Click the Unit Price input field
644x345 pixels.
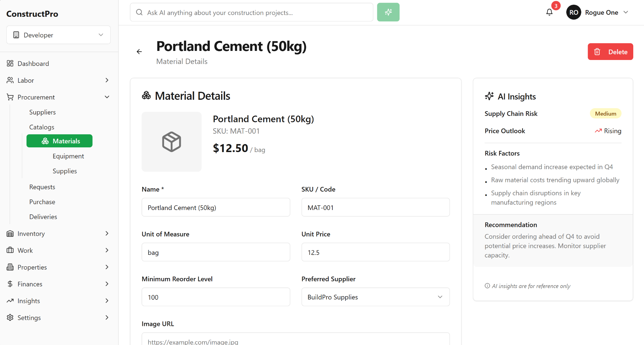pyautogui.click(x=375, y=252)
